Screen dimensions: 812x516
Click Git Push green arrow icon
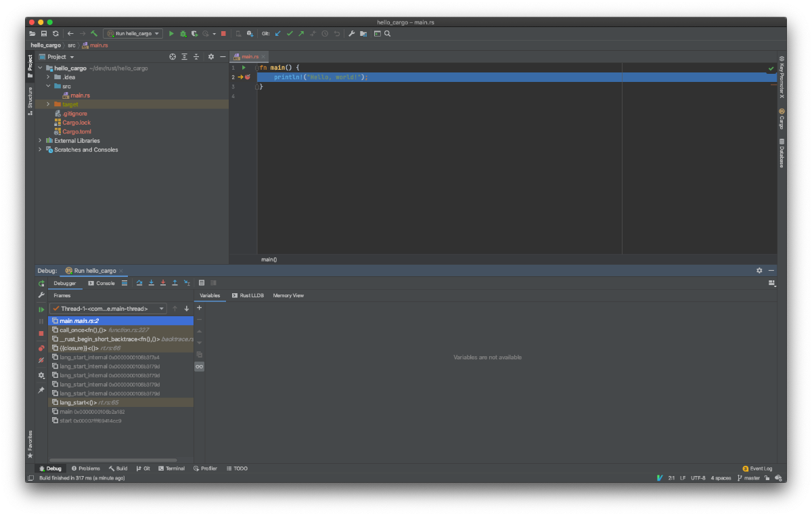coord(301,33)
